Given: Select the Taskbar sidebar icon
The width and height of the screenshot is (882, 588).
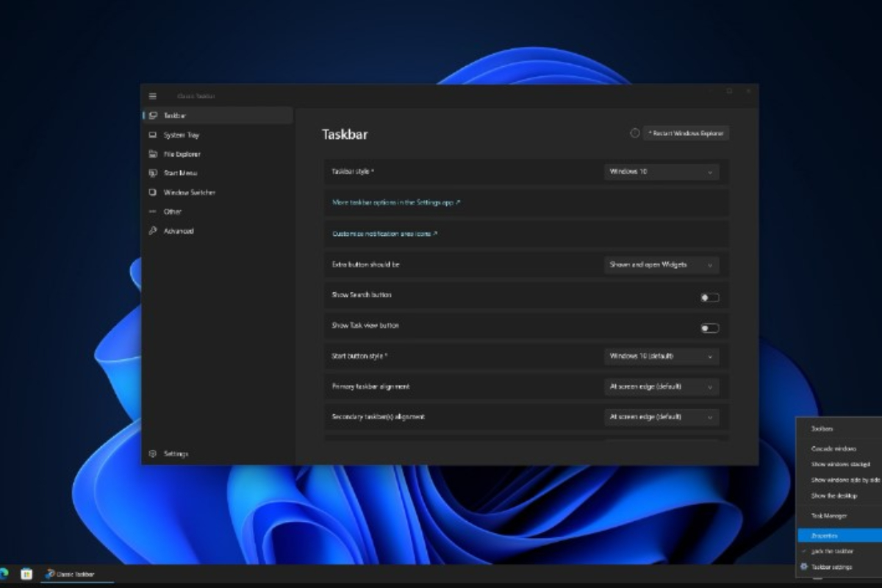Looking at the screenshot, I should pos(153,115).
